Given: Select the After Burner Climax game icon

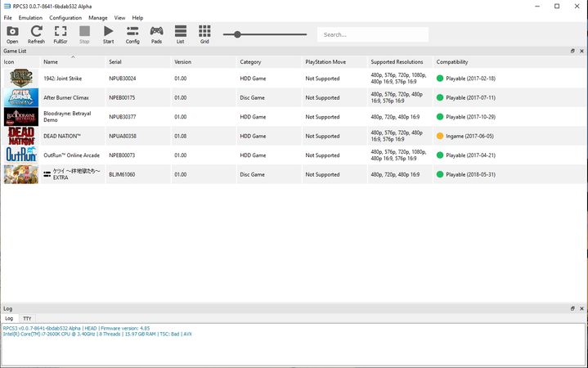Looking at the screenshot, I should 21,97.
